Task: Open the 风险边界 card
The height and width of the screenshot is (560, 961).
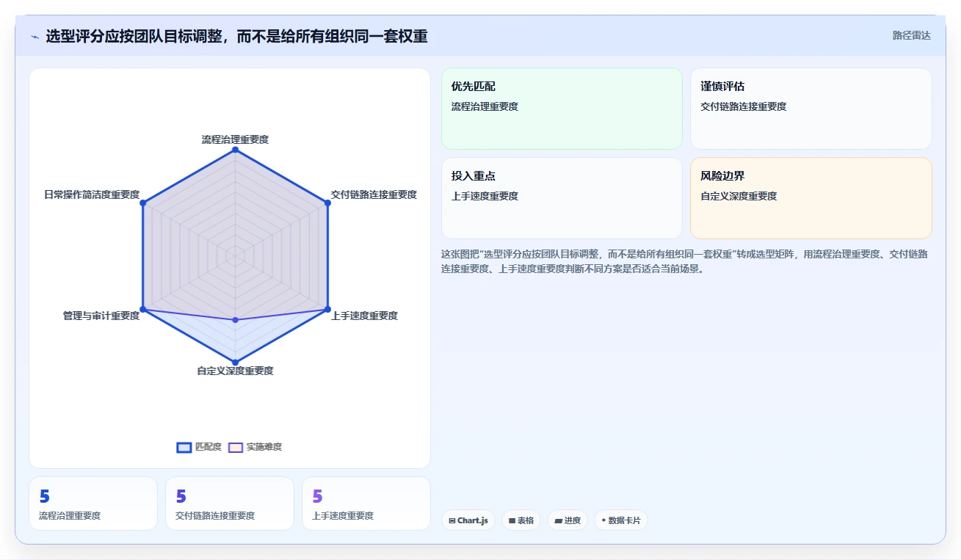Action: click(x=811, y=198)
